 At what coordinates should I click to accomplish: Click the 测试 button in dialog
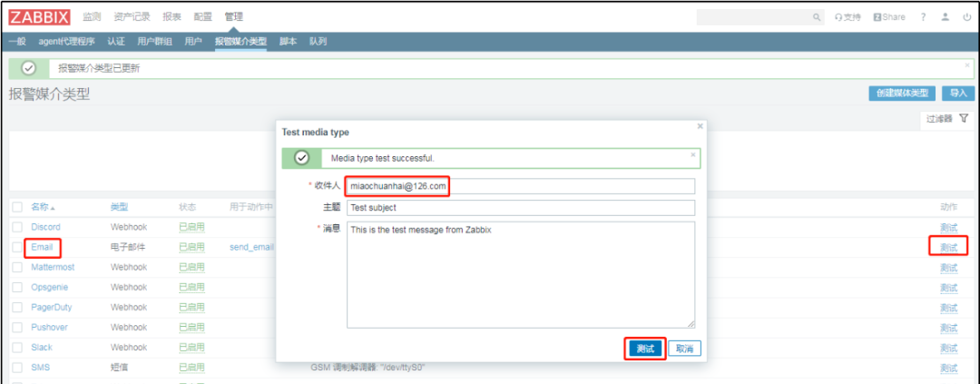click(x=645, y=349)
